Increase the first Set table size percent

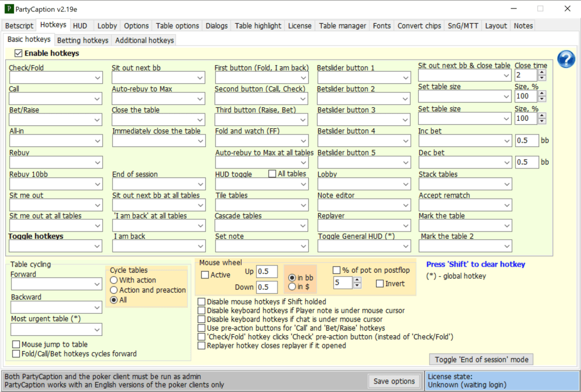(542, 94)
